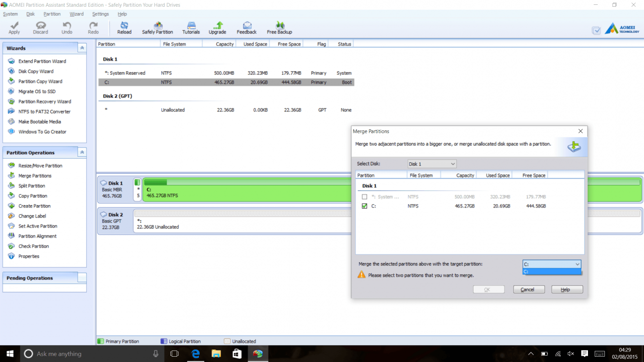Open the Select Disk dropdown

[432, 164]
